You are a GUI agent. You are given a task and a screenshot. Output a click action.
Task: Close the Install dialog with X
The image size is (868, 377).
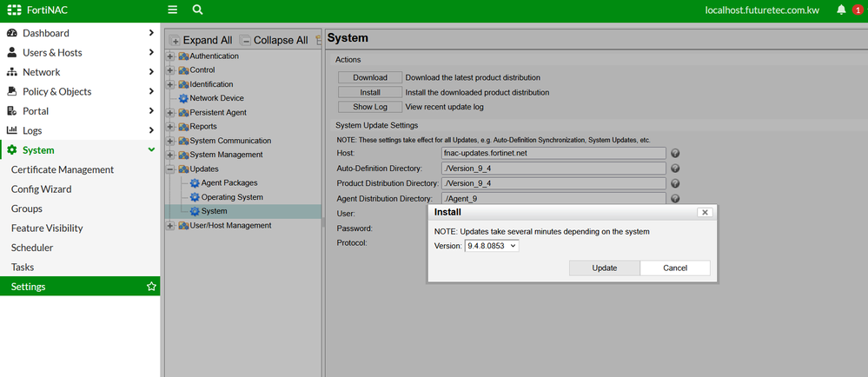(x=705, y=212)
